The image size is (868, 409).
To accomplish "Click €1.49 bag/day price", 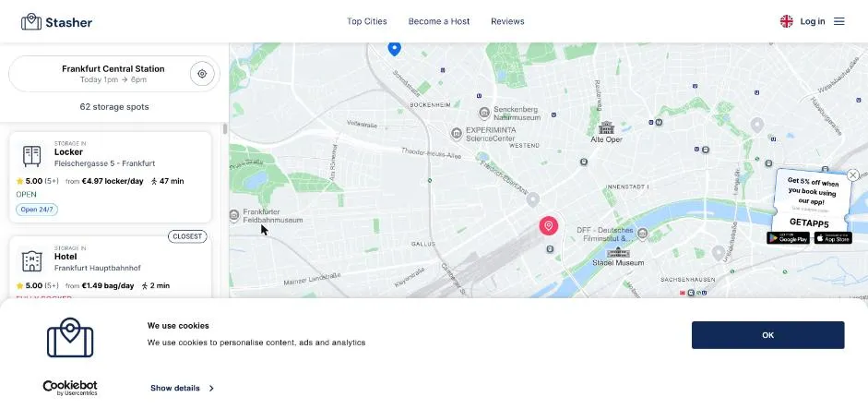I will click(108, 286).
